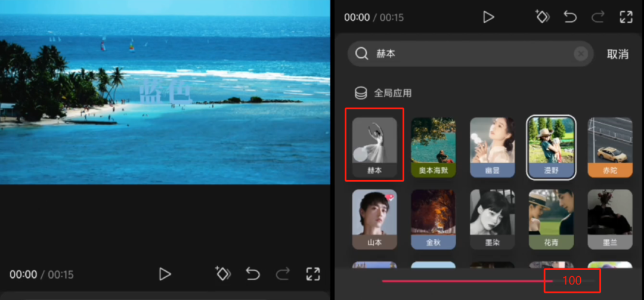644x300 pixels.
Task: Click the 00:00 / 00:15 timecode in the right panel
Action: (x=374, y=17)
